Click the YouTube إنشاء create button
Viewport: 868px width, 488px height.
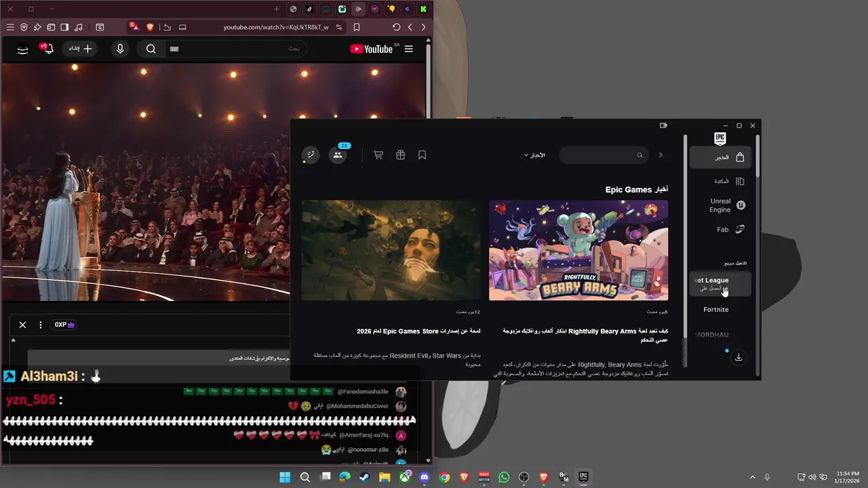[80, 49]
